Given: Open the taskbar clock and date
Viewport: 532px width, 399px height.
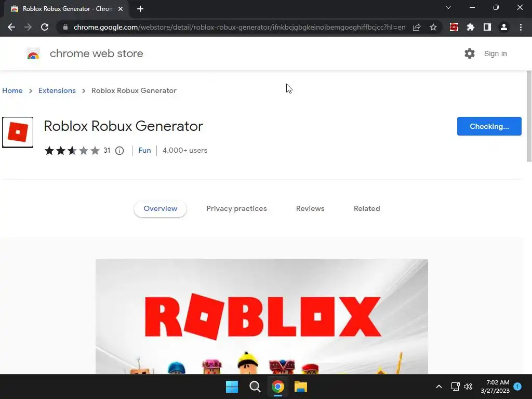Looking at the screenshot, I should pos(495,387).
